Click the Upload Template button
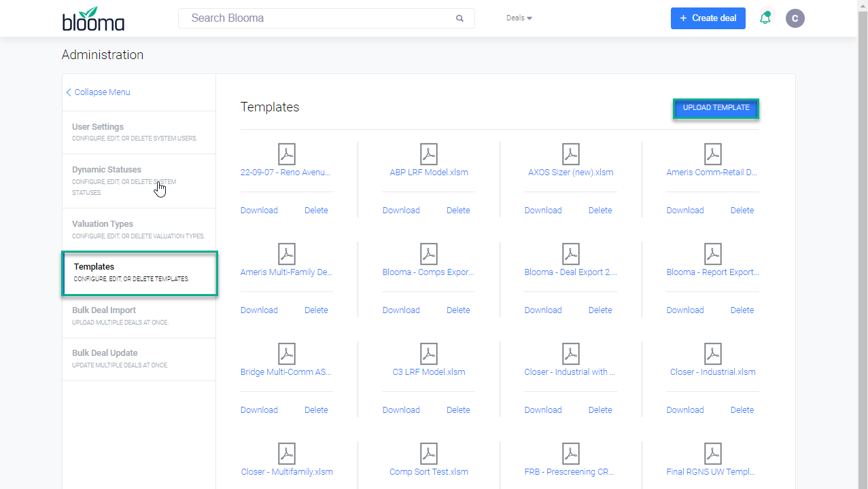The height and width of the screenshot is (489, 868). tap(716, 108)
